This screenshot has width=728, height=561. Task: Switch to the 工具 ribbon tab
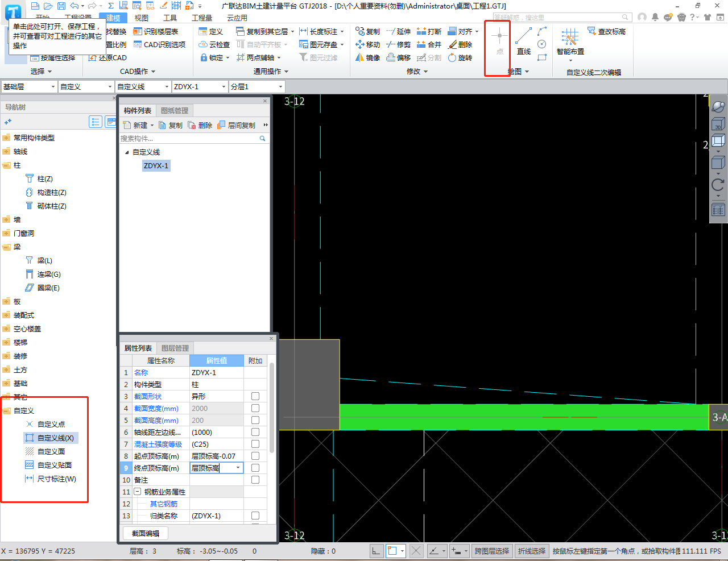(x=170, y=18)
